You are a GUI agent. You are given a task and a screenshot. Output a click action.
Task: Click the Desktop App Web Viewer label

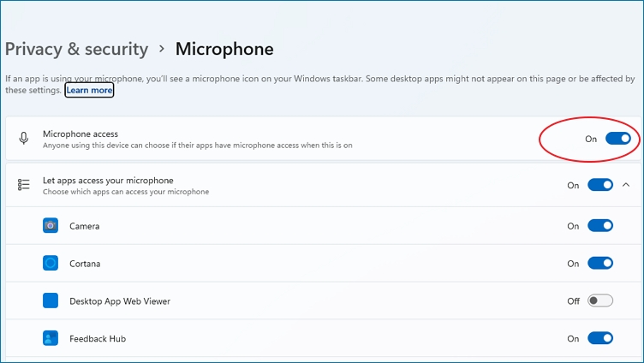point(120,301)
